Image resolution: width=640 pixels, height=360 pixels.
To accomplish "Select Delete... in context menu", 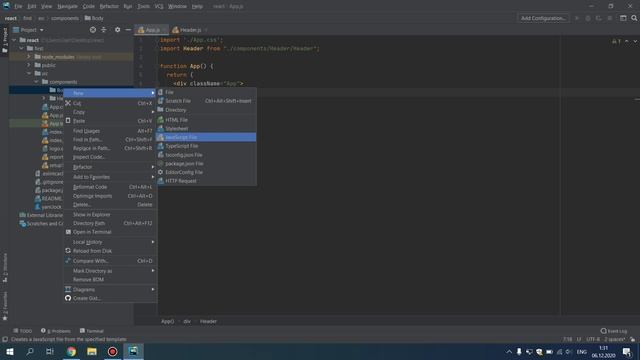I will click(x=110, y=204).
